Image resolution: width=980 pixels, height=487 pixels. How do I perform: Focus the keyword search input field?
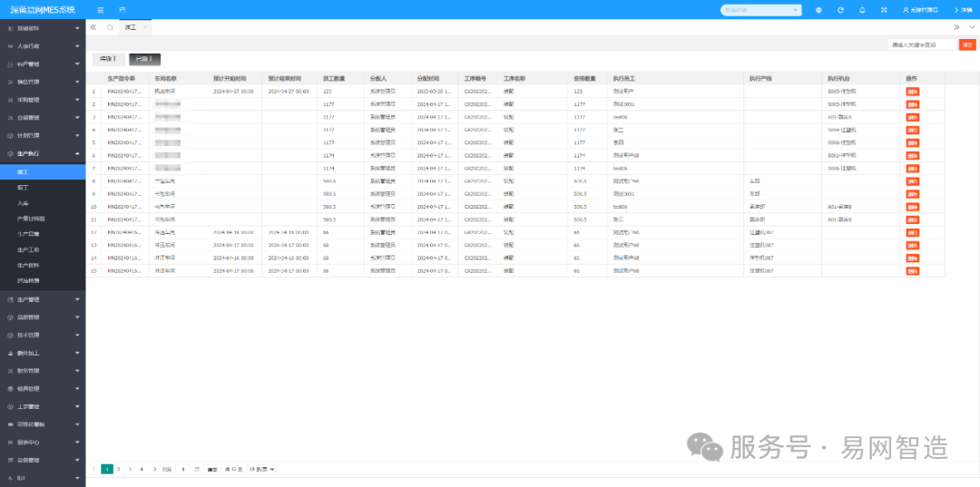[923, 44]
